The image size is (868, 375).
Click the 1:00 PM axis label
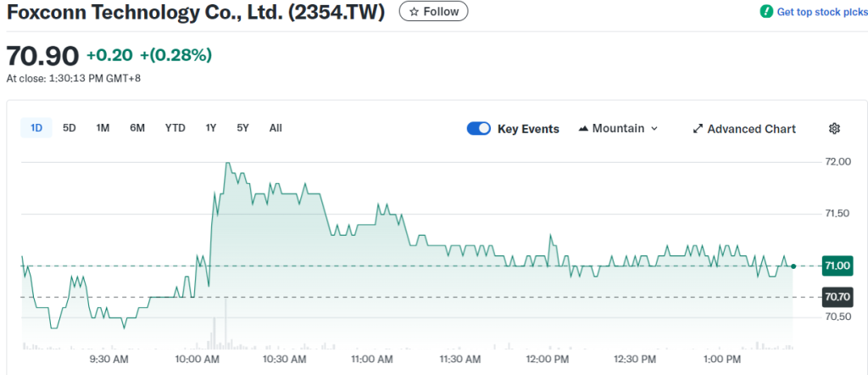pyautogui.click(x=722, y=360)
